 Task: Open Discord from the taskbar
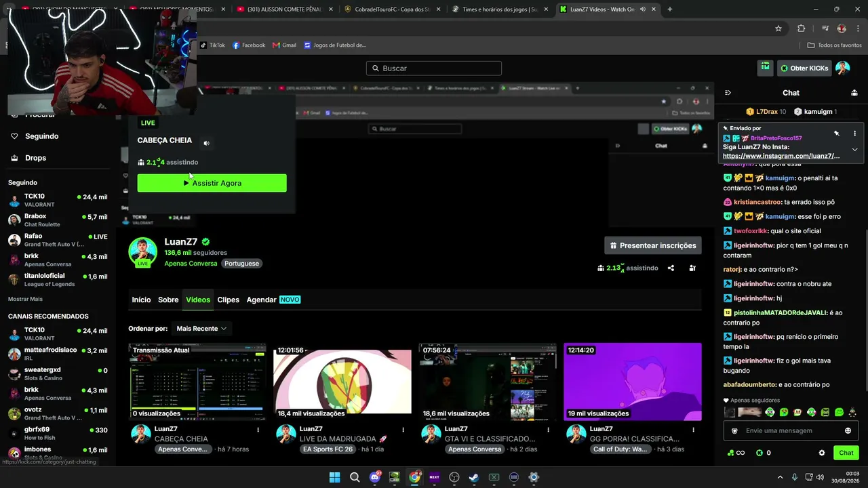(374, 477)
